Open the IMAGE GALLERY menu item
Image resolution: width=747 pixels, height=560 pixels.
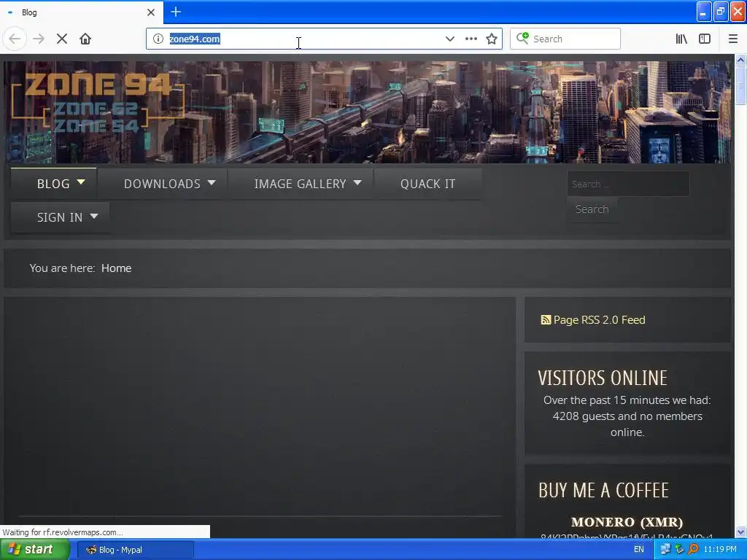pos(300,184)
